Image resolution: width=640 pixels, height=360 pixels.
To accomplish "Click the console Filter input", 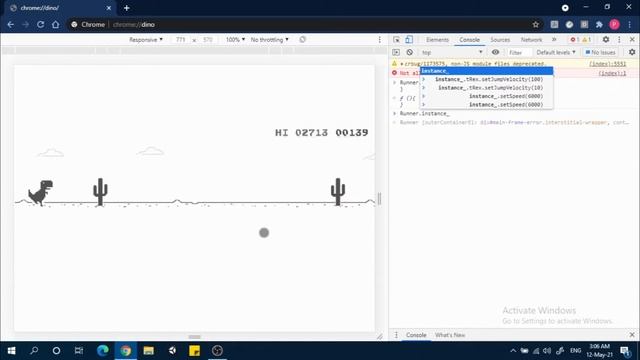I will point(518,52).
